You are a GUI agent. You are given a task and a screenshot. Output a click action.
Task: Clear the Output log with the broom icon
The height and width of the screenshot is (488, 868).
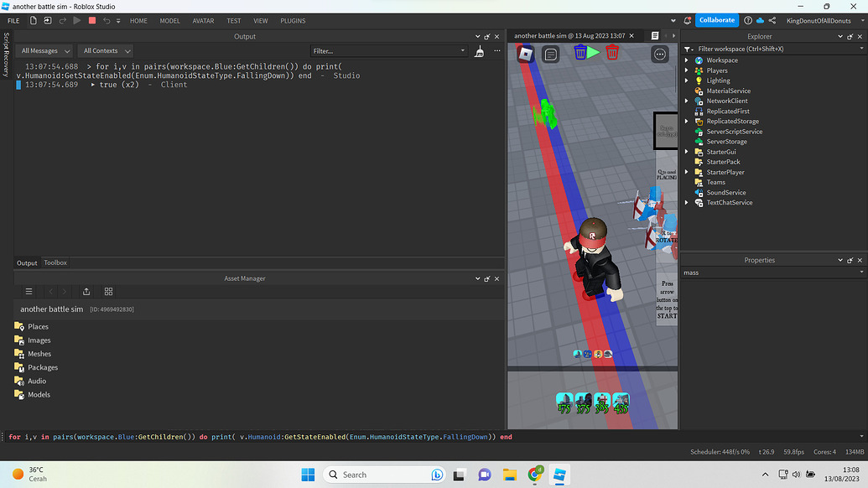tap(481, 50)
